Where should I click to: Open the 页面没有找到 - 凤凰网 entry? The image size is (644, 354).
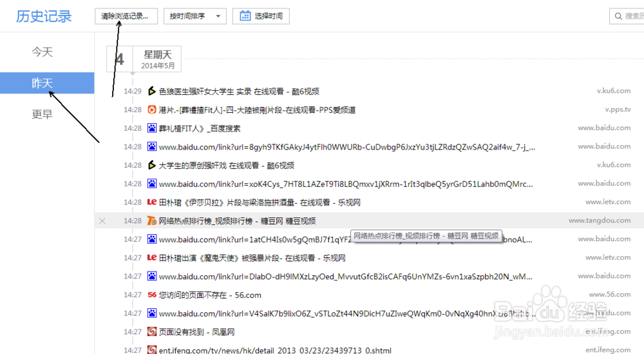[196, 332]
